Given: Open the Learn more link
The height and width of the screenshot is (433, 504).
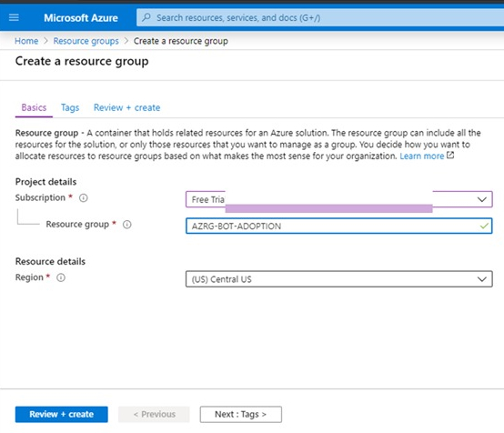Looking at the screenshot, I should click(422, 156).
